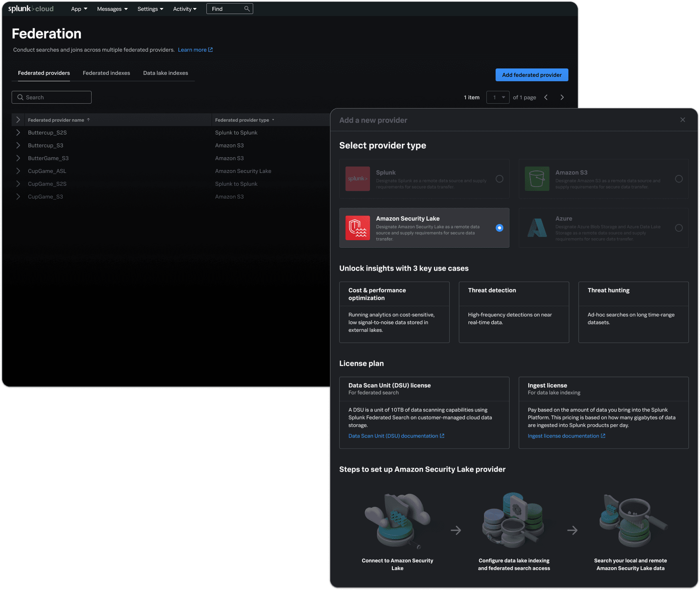This screenshot has height=590, width=700.
Task: Click the Cost & performance optimization card
Action: 394,312
